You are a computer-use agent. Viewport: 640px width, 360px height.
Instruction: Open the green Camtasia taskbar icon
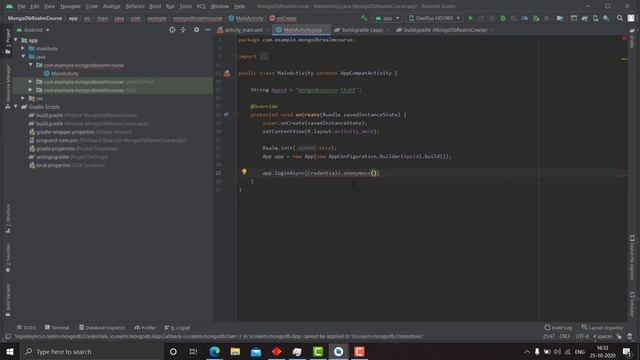[318, 351]
